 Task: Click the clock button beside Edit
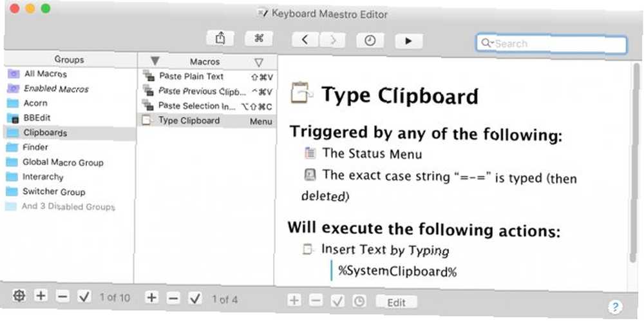(x=359, y=302)
